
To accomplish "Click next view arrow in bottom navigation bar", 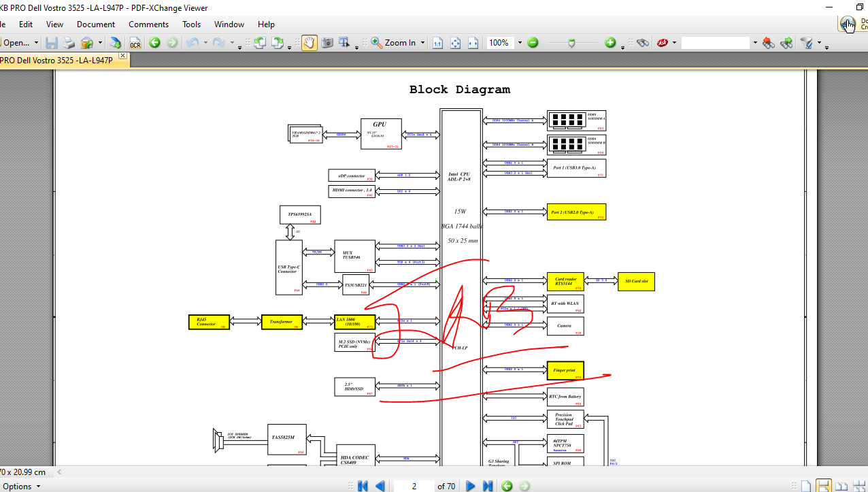I will 524,486.
